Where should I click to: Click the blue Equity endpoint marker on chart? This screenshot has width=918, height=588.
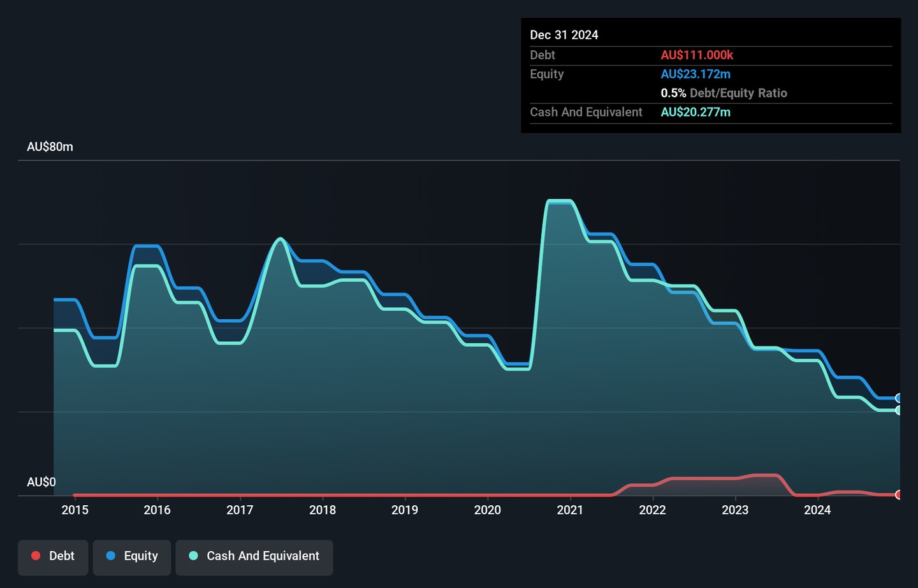pyautogui.click(x=898, y=398)
